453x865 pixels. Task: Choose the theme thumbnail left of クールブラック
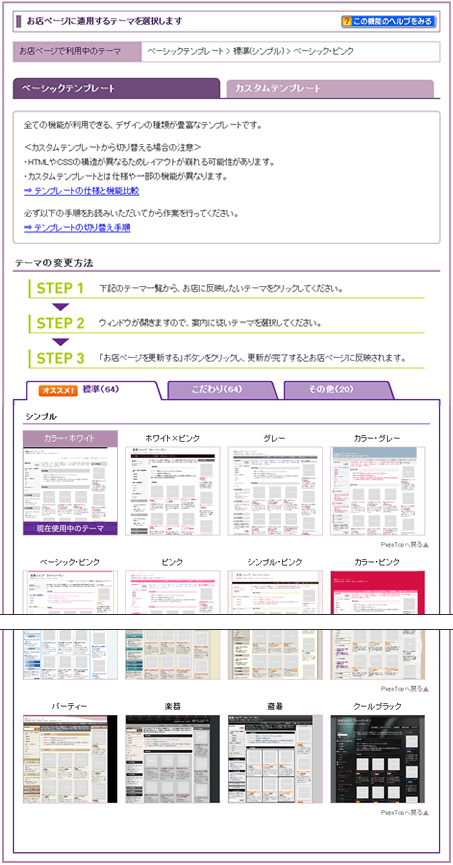(x=275, y=759)
